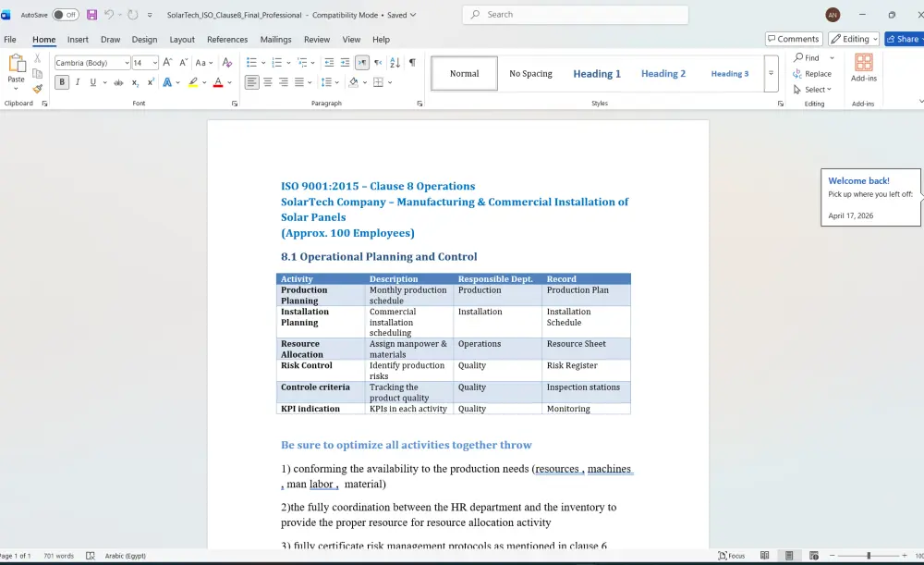
Task: Open the Line Spacing dropdown
Action: 330,82
